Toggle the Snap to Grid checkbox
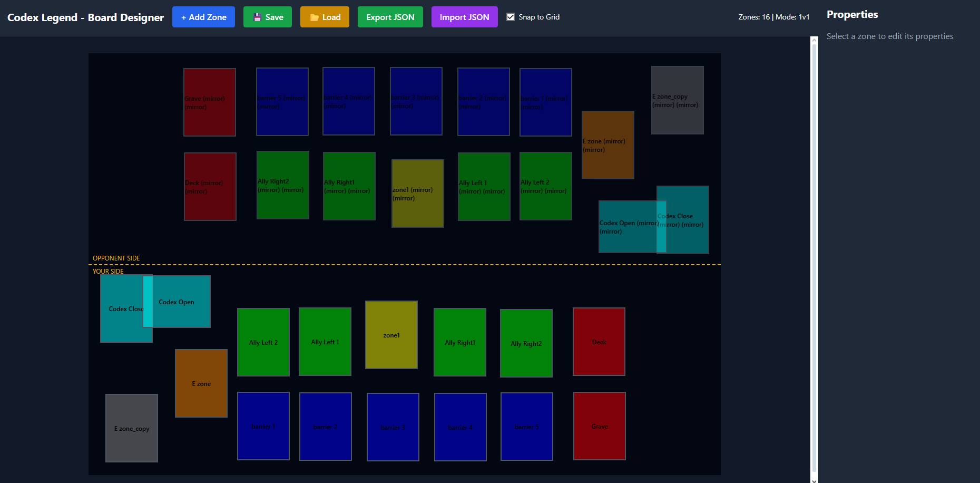This screenshot has height=483, width=980. pyautogui.click(x=511, y=17)
